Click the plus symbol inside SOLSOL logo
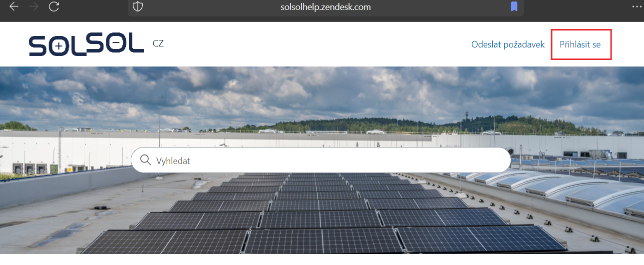This screenshot has height=265, width=644. 59,46
